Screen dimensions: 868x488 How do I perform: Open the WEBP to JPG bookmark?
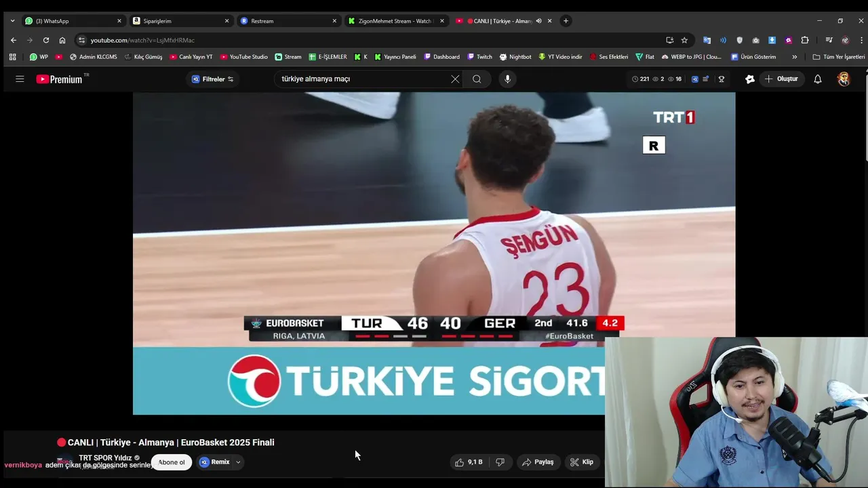[692, 57]
